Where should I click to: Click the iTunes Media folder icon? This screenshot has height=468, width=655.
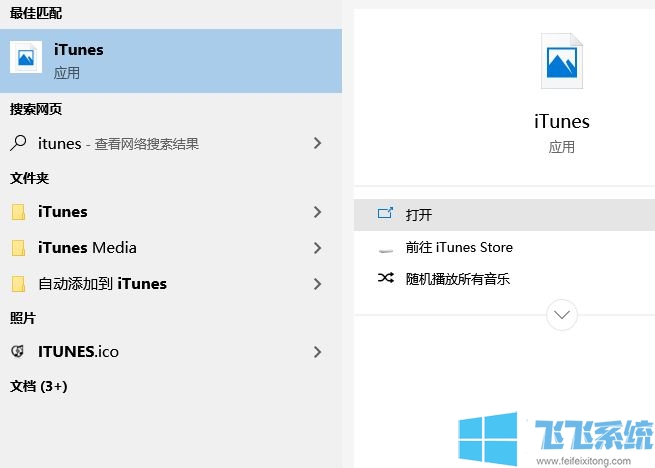click(18, 248)
